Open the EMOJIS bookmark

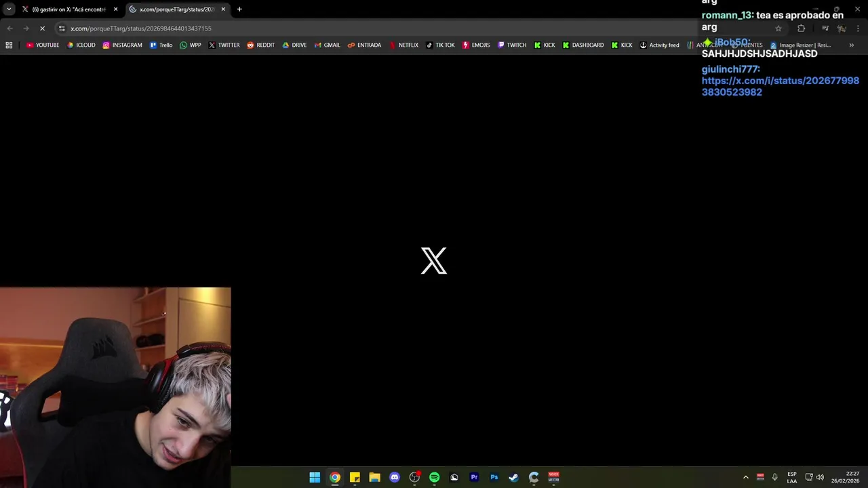[x=476, y=45]
